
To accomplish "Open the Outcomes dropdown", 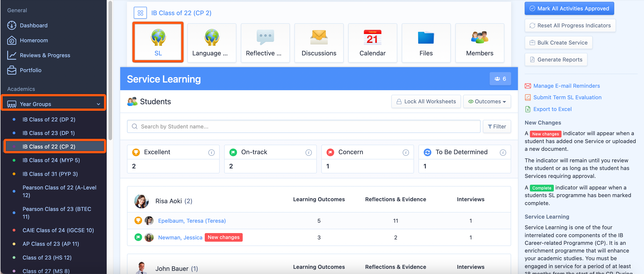I will [x=487, y=101].
